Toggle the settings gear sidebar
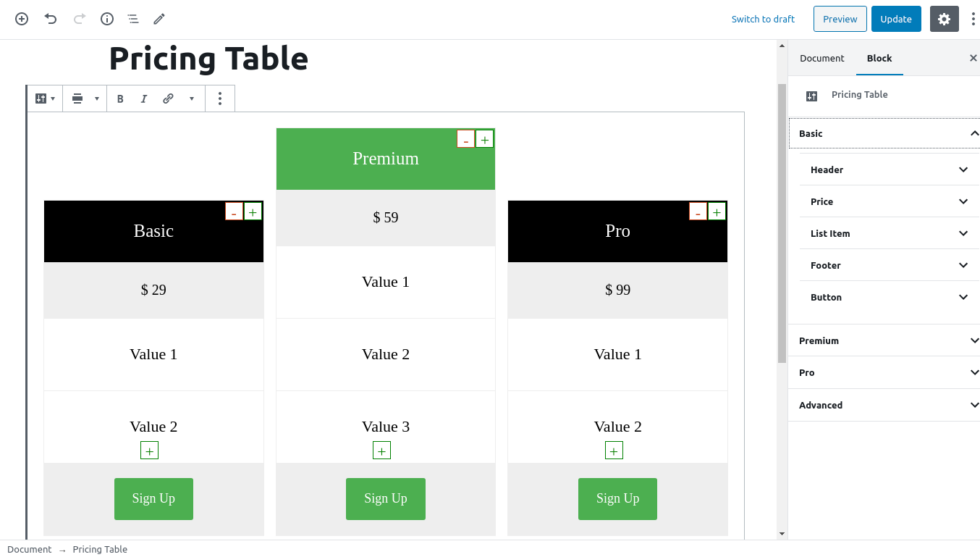 pyautogui.click(x=944, y=19)
